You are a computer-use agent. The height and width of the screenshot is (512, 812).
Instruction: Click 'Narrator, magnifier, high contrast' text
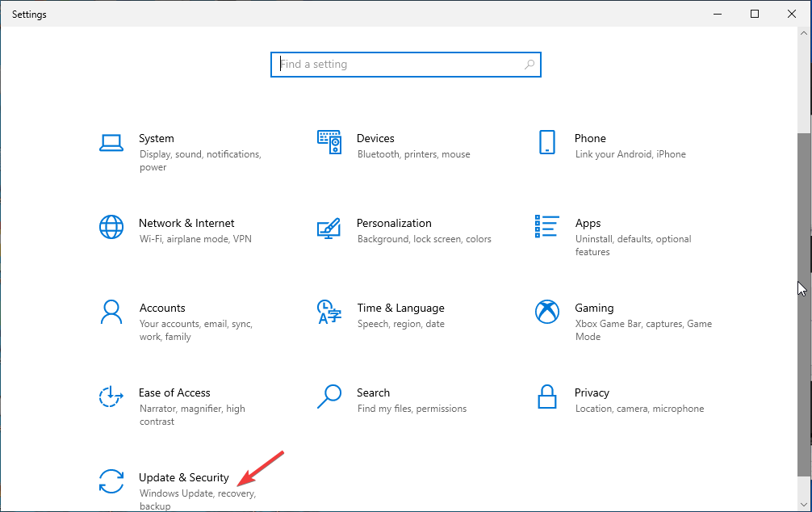(x=192, y=414)
